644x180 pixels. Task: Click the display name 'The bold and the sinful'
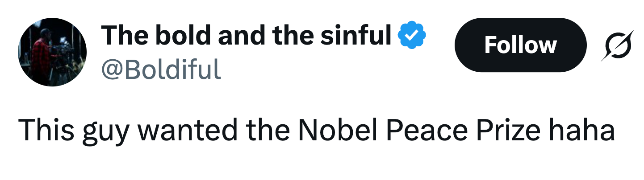click(246, 36)
